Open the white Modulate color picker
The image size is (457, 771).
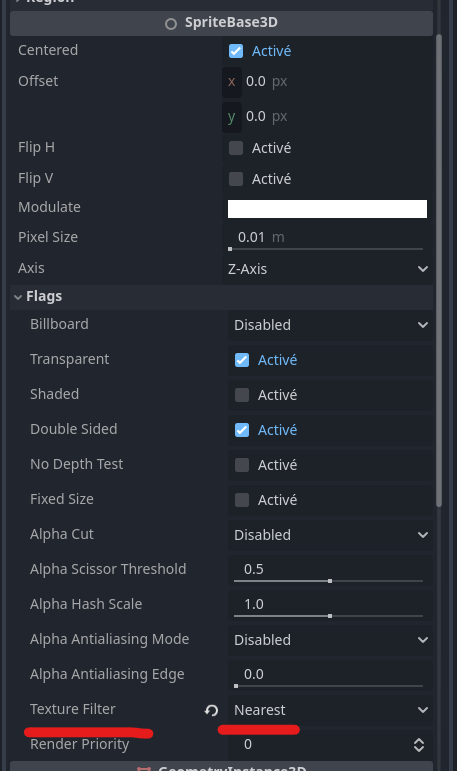[327, 208]
